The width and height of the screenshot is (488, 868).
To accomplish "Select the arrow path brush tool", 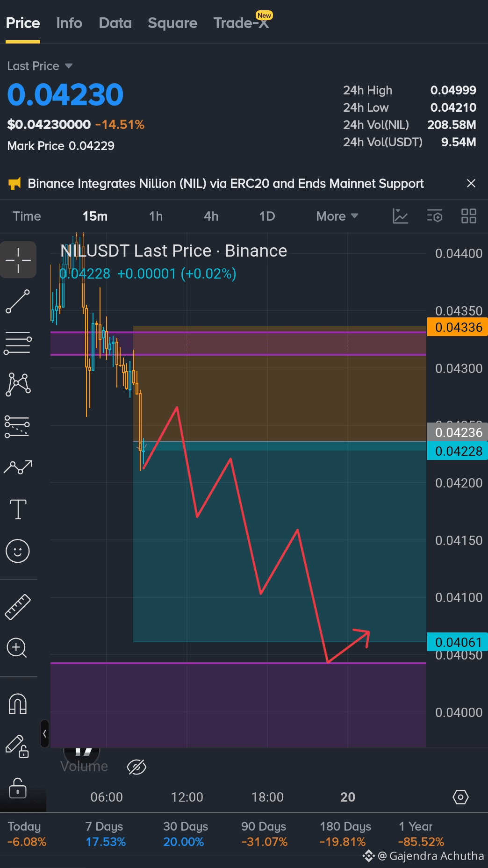I will (18, 466).
